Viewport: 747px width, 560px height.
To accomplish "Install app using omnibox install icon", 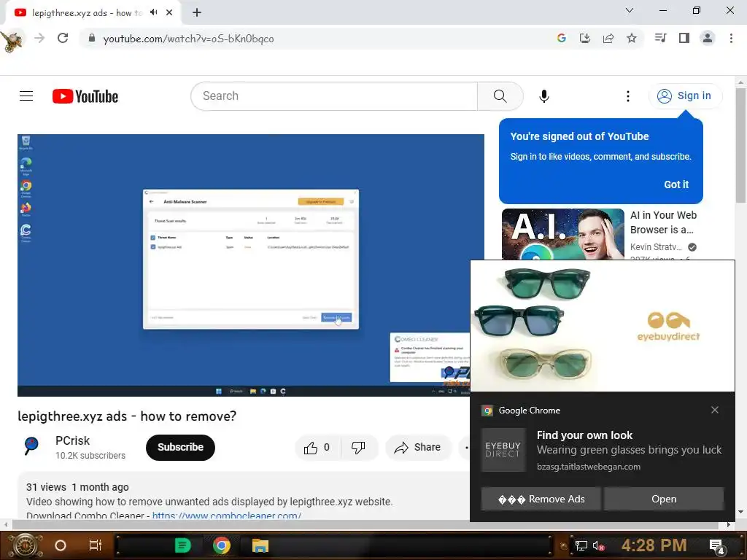I will 584,38.
